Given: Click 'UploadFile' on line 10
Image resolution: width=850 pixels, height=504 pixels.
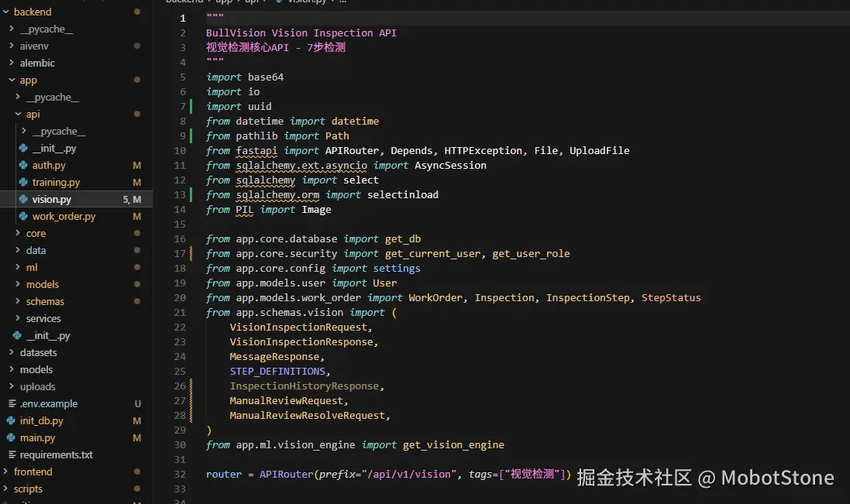Looking at the screenshot, I should click(600, 150).
